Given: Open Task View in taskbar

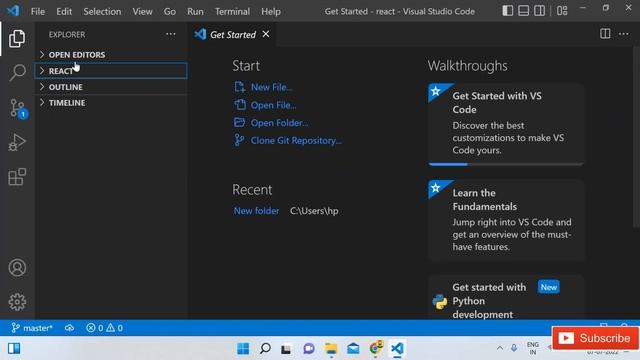Looking at the screenshot, I should [287, 349].
